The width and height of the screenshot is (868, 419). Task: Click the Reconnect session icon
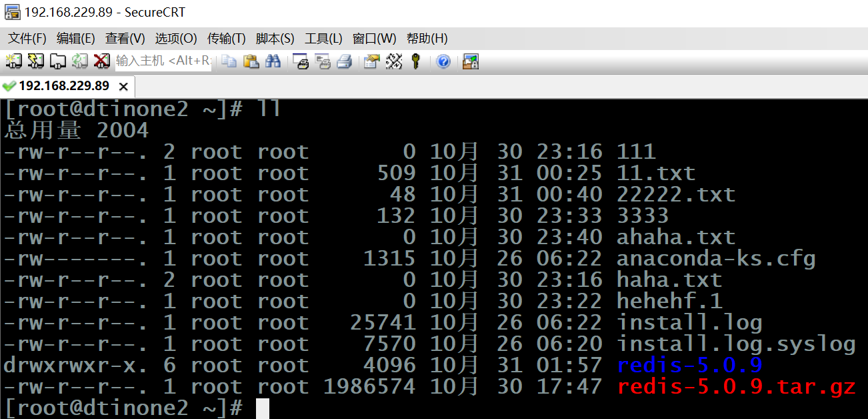80,61
